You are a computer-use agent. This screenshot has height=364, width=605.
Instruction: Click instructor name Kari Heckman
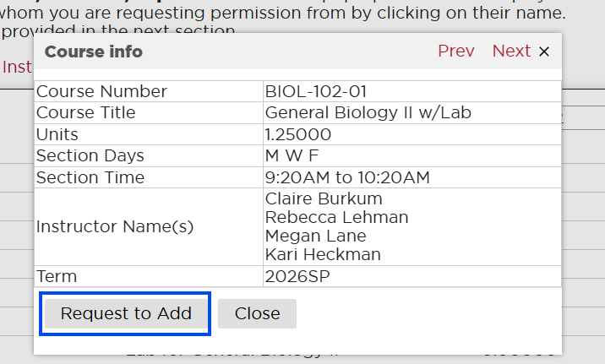[323, 255]
